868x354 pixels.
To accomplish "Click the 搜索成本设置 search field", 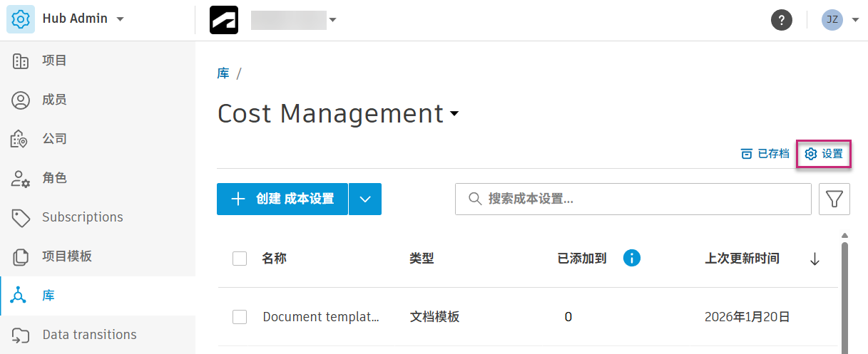I will tap(633, 199).
